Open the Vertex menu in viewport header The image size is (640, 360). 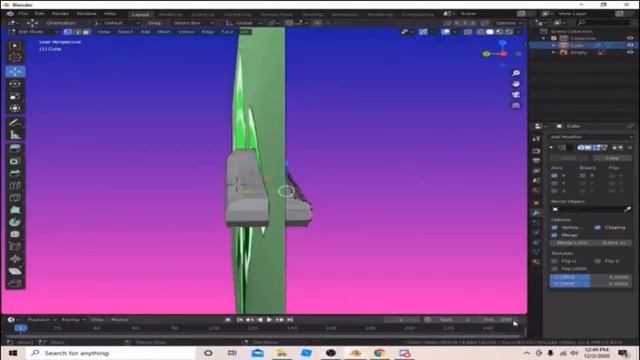186,32
